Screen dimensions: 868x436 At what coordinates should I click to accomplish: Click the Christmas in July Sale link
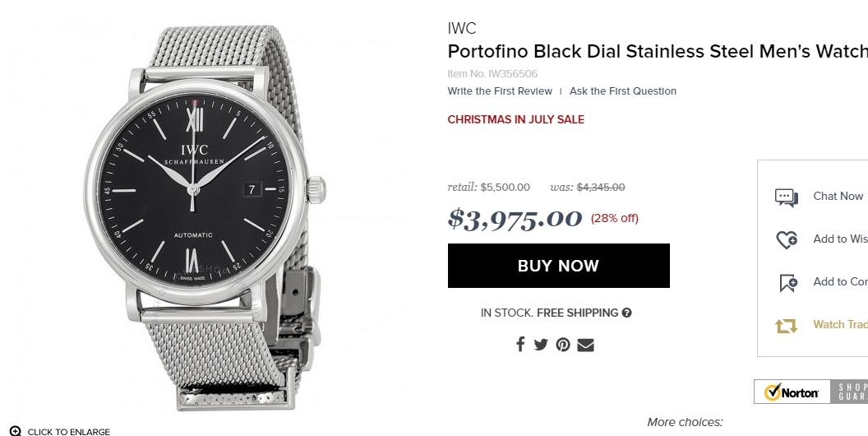(x=515, y=119)
